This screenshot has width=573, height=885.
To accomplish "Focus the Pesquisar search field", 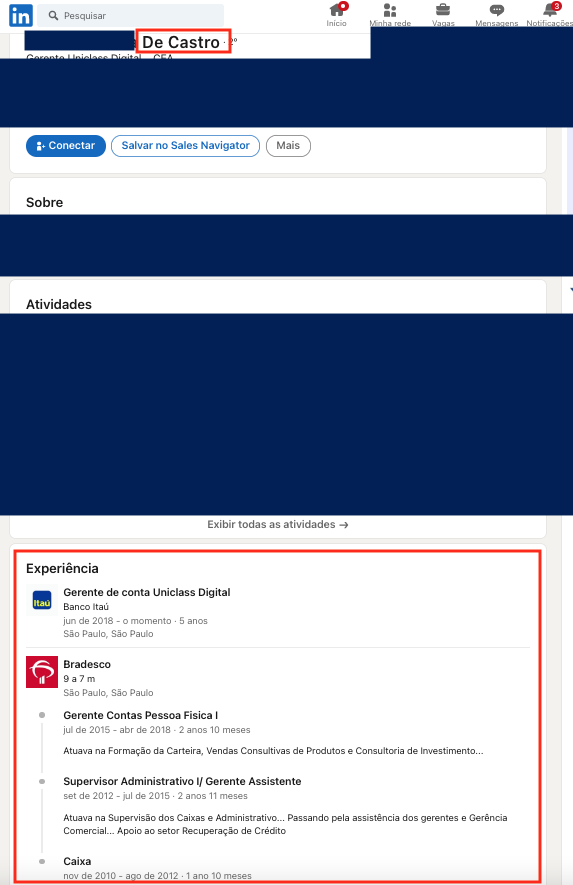I will pyautogui.click(x=130, y=15).
